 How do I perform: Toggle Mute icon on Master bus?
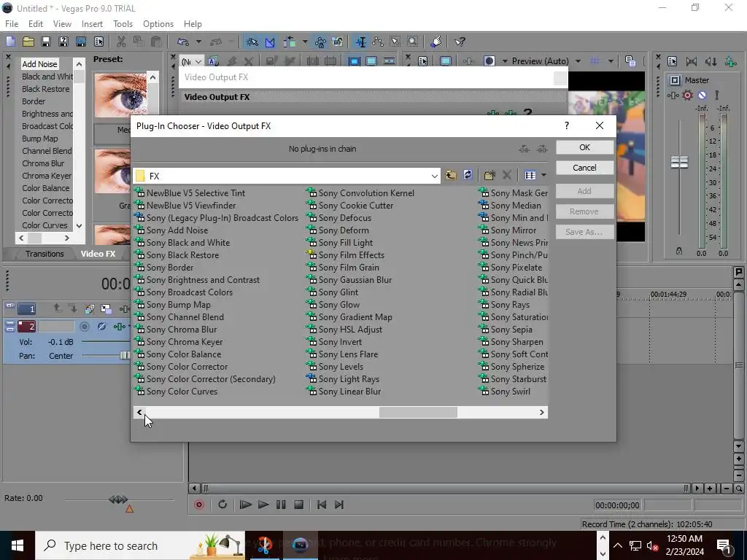(702, 96)
